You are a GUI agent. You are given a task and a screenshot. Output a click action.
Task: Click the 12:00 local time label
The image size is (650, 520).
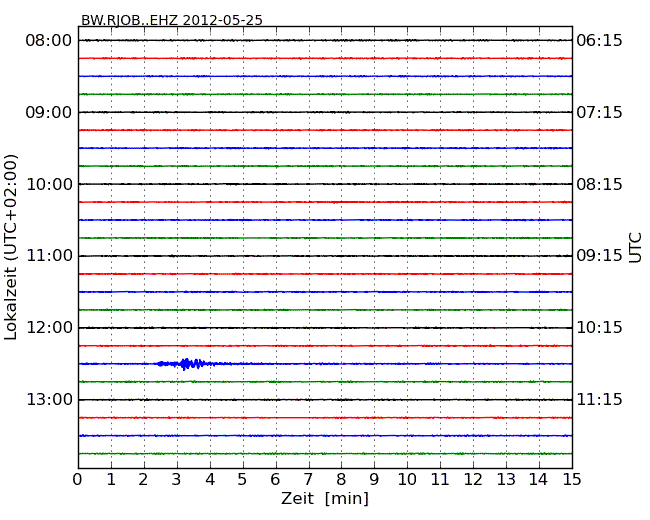coord(49,328)
